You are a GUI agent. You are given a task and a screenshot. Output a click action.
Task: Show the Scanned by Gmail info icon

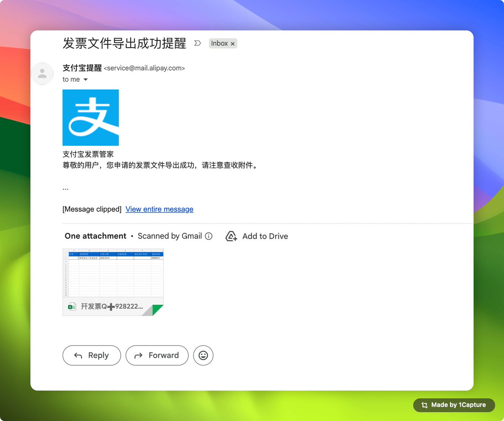pos(209,236)
